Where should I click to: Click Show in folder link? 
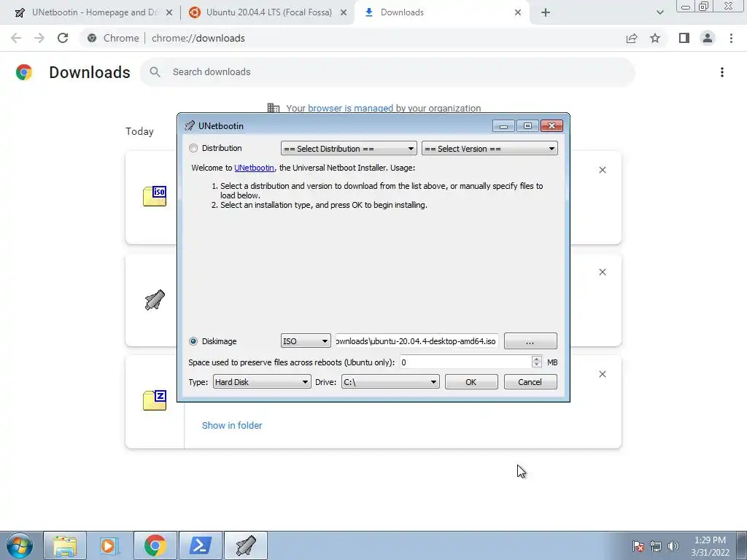pyautogui.click(x=232, y=425)
